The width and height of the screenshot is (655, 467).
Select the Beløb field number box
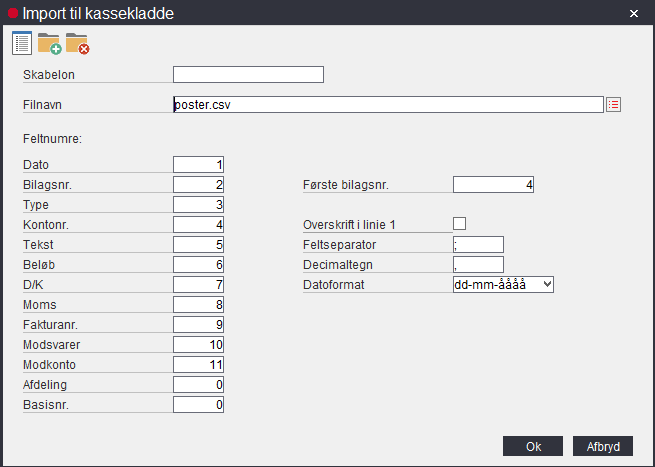(x=198, y=265)
